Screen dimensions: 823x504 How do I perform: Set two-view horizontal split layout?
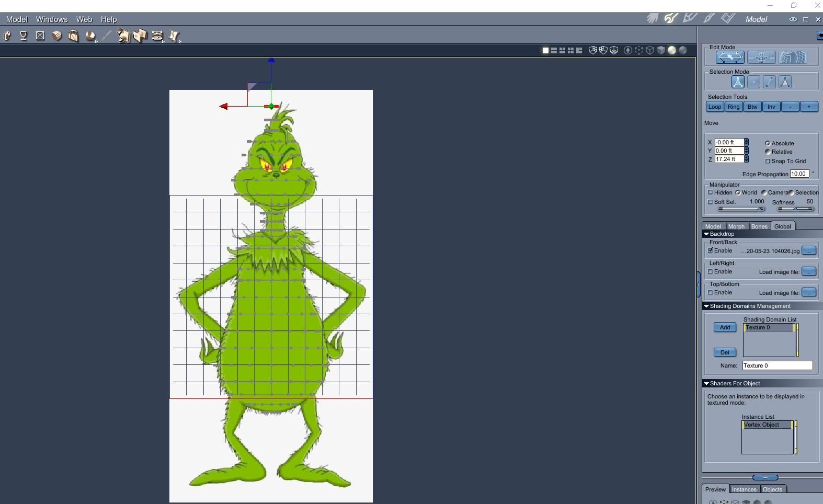(x=554, y=50)
